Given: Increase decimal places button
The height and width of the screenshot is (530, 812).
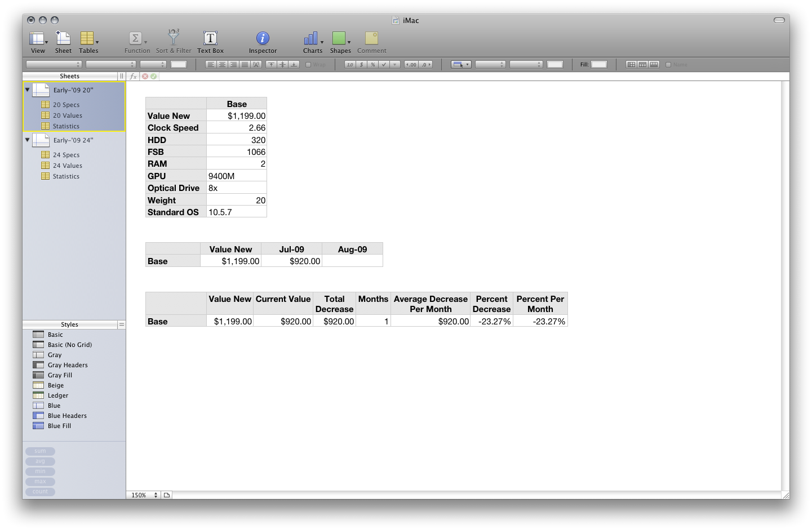Looking at the screenshot, I should (411, 64).
